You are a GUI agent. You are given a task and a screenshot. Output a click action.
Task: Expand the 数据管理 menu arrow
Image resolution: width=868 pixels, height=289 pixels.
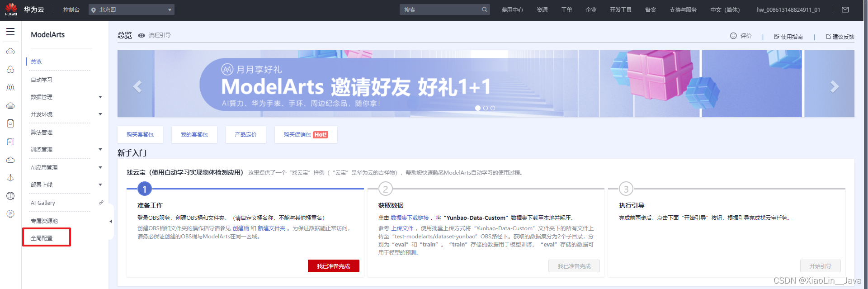pyautogui.click(x=100, y=97)
